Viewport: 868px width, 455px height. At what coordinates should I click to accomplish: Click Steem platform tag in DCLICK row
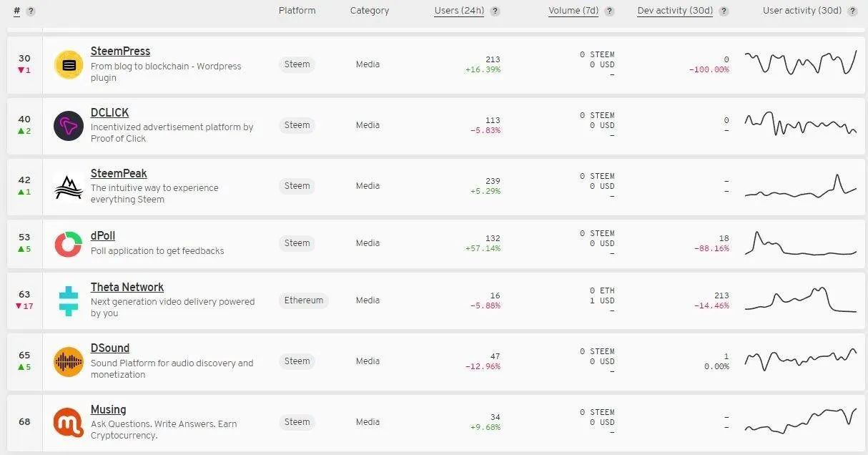[297, 125]
